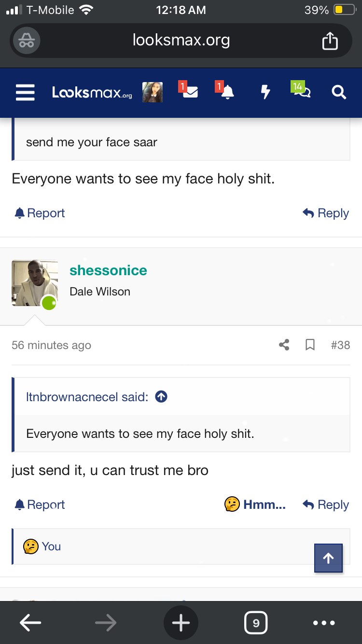Toggle the Hmm... reaction on shessonice's post
The width and height of the screenshot is (362, 644).
255,505
